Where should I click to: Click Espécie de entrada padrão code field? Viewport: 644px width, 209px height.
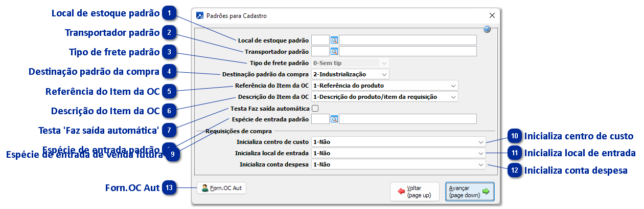pos(320,119)
